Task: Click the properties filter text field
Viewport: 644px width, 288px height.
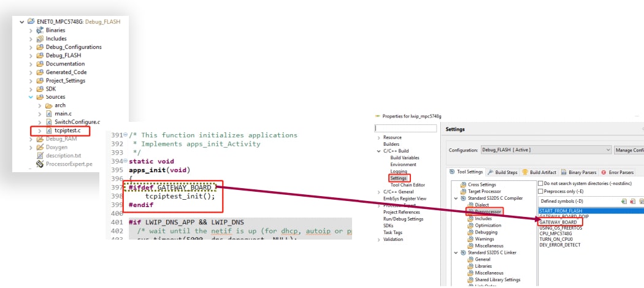Action: (407, 129)
